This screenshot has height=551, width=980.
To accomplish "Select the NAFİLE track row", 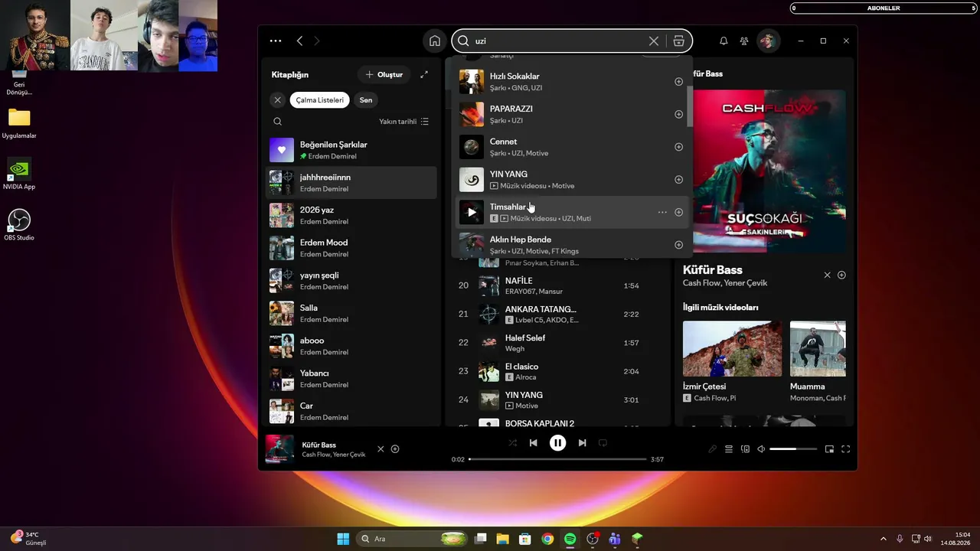I will [x=559, y=285].
